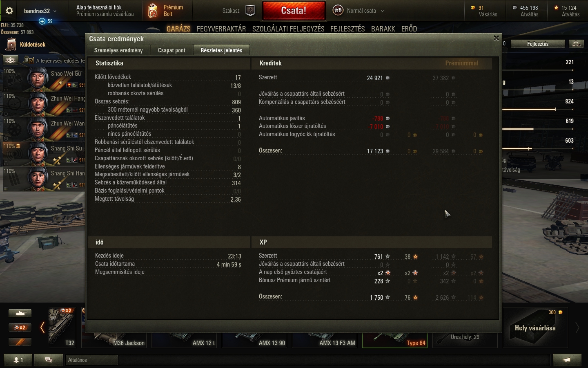
Task: Click the notification center icon
Action: pos(567,360)
